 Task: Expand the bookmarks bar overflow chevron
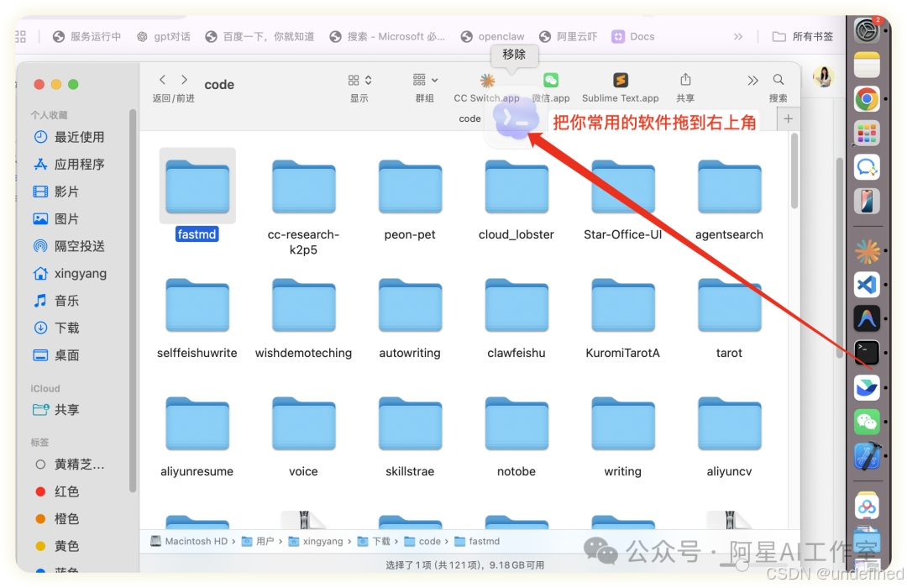(x=738, y=36)
